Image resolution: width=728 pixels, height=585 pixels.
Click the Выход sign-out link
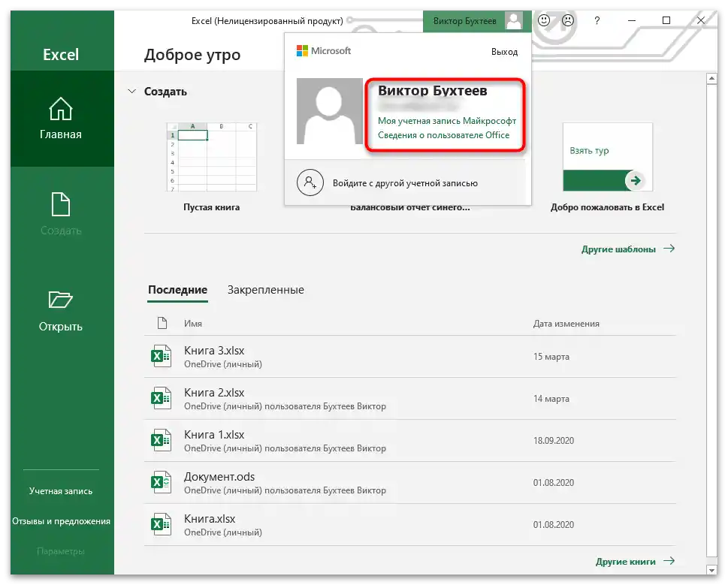504,52
